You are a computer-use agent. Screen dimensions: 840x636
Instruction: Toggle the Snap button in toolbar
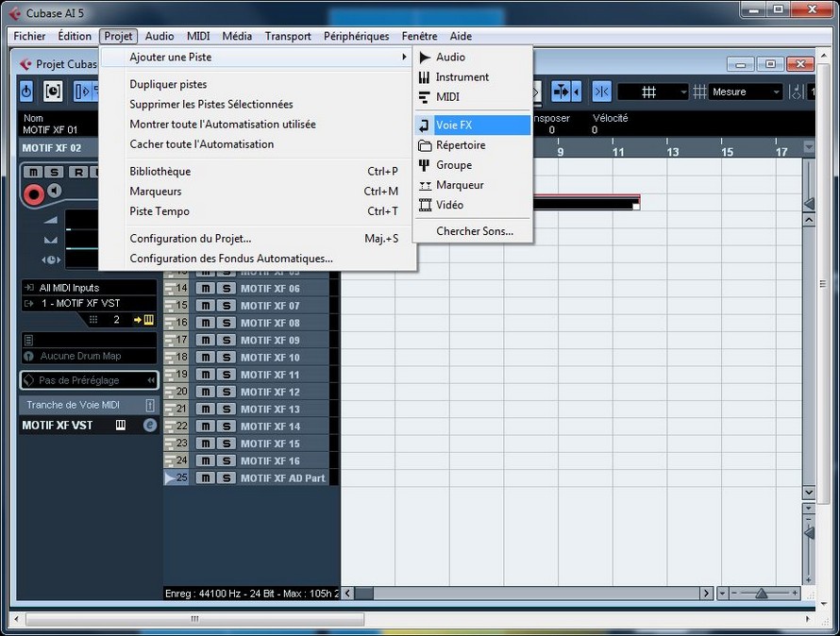601,92
